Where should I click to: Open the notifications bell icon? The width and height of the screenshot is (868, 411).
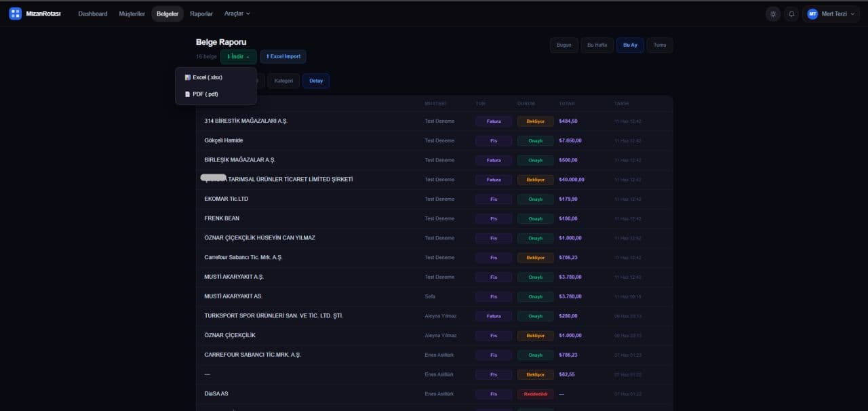(791, 14)
